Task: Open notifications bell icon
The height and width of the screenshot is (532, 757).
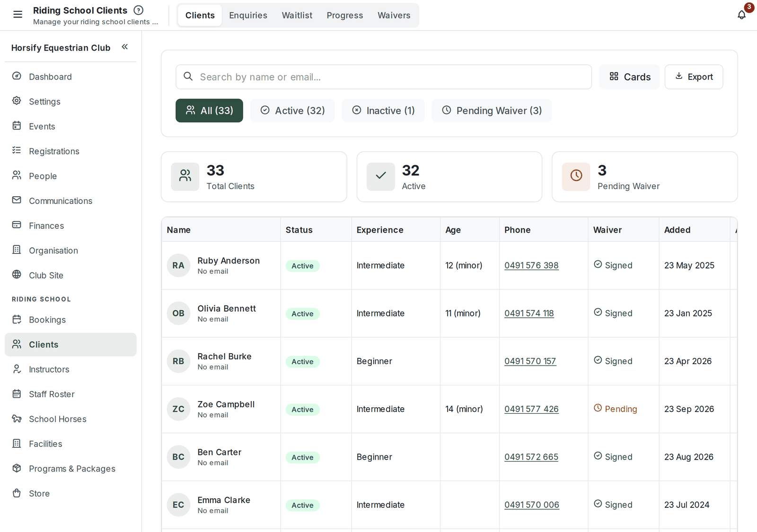Action: point(741,15)
